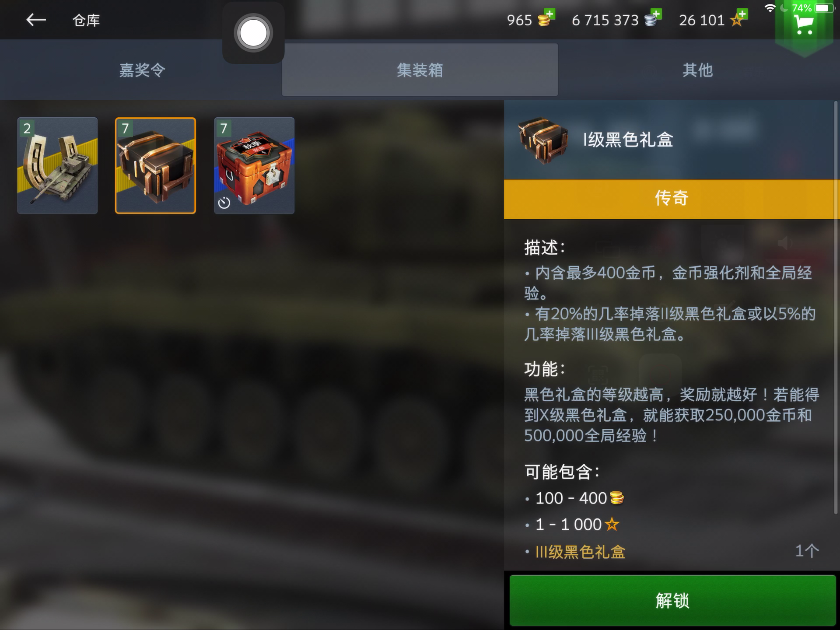Tap the III级黑色礼盒 link in contents list

tap(580, 552)
